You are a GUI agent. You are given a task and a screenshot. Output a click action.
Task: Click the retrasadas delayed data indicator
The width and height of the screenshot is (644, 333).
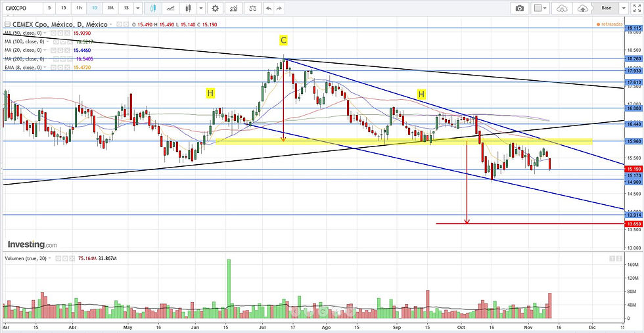[610, 24]
